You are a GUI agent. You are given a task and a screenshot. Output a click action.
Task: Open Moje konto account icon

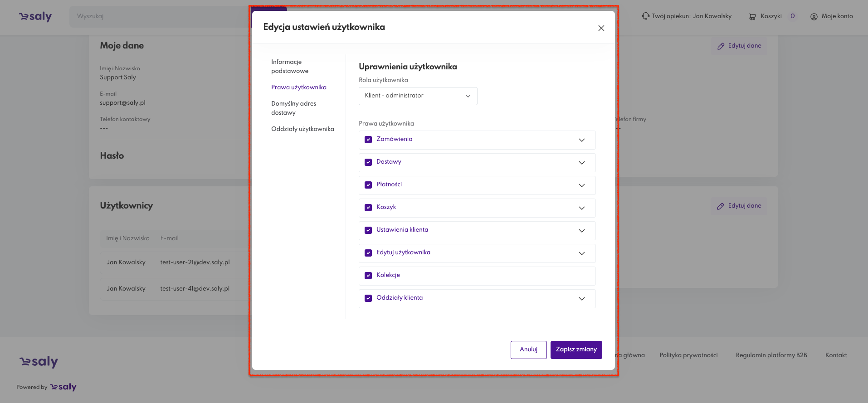814,17
